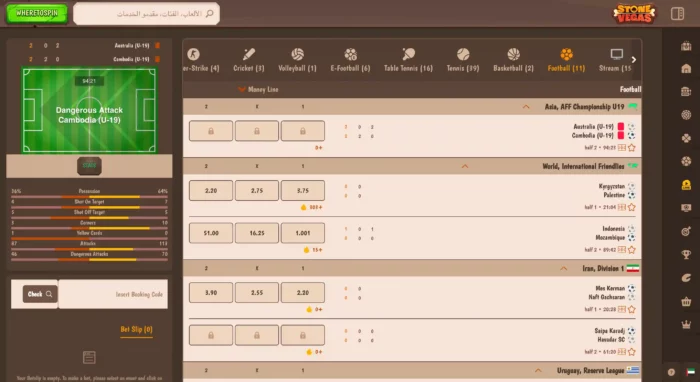Open stats icon for Mes Kerman match

point(621,309)
